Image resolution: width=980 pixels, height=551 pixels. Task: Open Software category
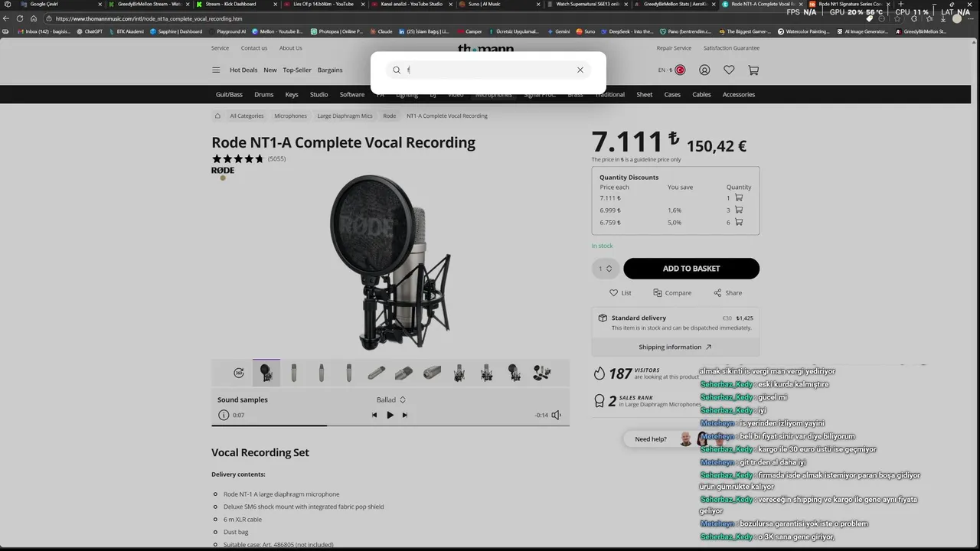[x=352, y=94]
